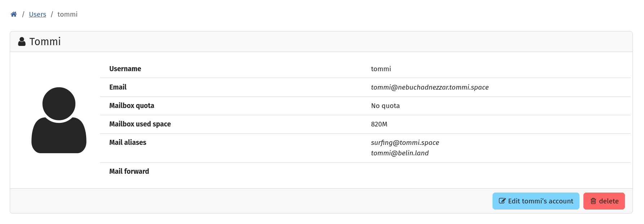Screen dimensions: 644x224
Task: Click the No quota value
Action: point(385,106)
